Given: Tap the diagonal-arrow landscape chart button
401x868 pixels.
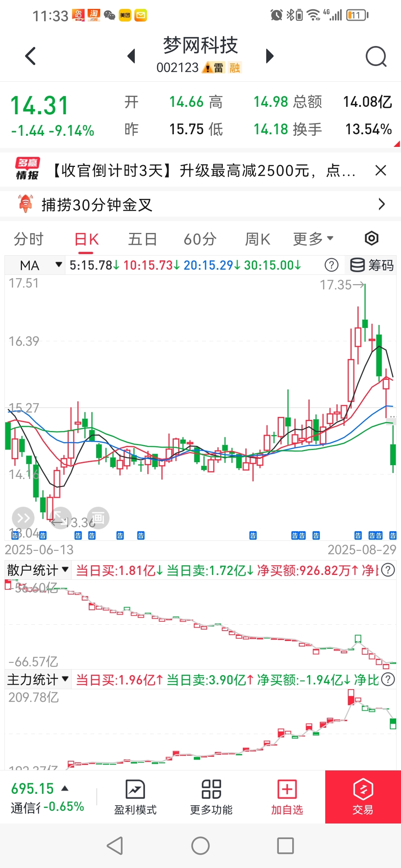Looking at the screenshot, I should 60,518.
